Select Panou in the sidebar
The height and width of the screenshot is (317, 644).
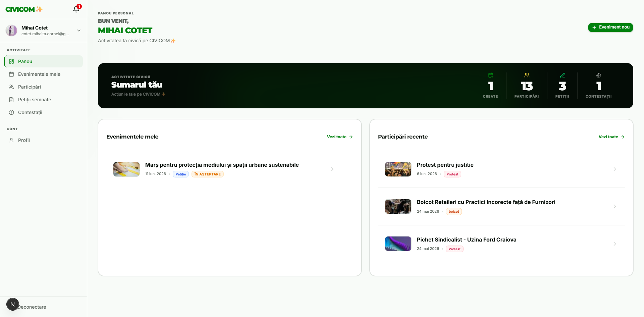tap(44, 61)
